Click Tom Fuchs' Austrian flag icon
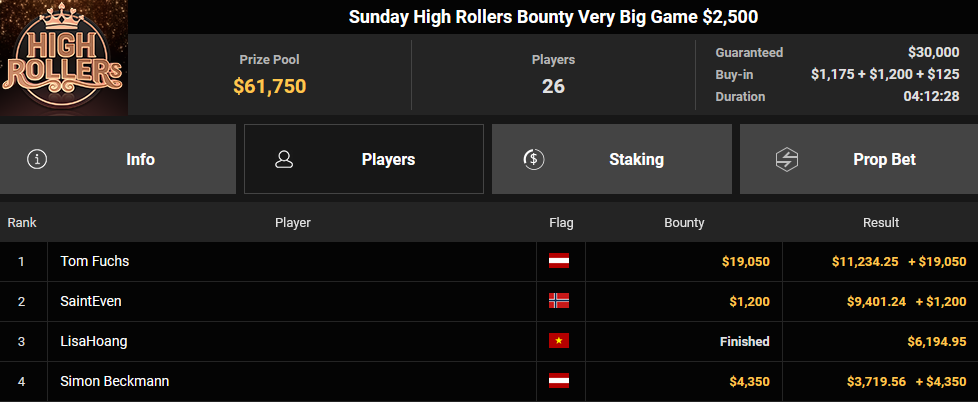This screenshot has height=402, width=978. pyautogui.click(x=559, y=261)
